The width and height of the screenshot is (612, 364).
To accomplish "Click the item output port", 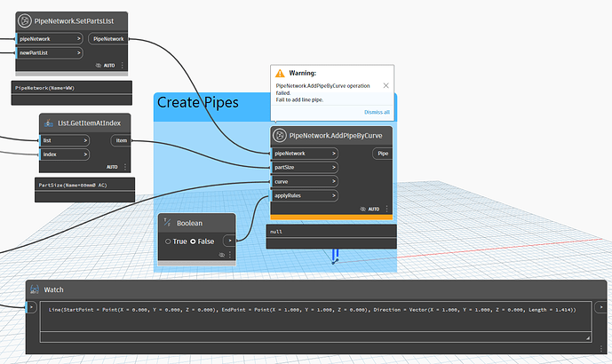I will pos(121,140).
